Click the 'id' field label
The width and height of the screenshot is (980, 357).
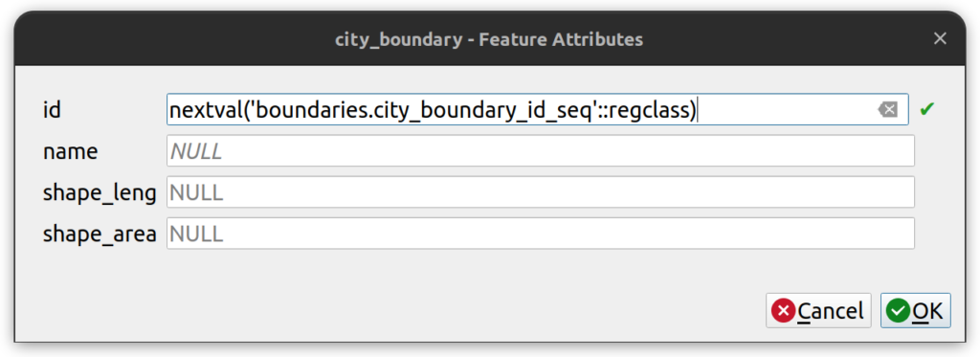point(51,110)
